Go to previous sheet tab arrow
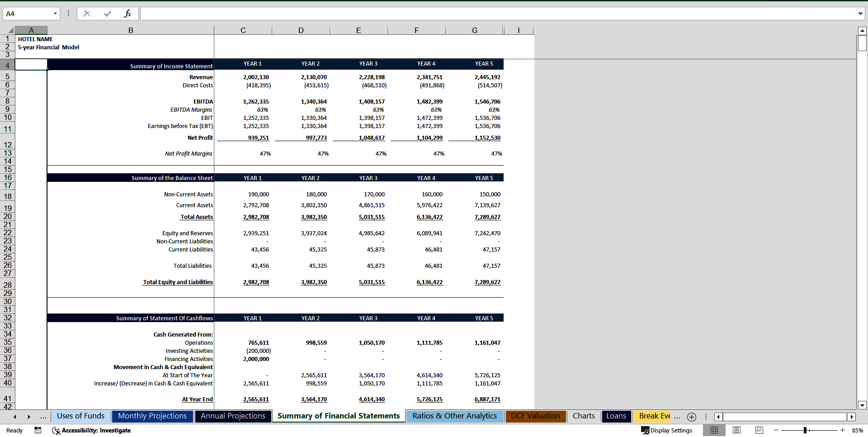The width and height of the screenshot is (868, 437). click(15, 417)
